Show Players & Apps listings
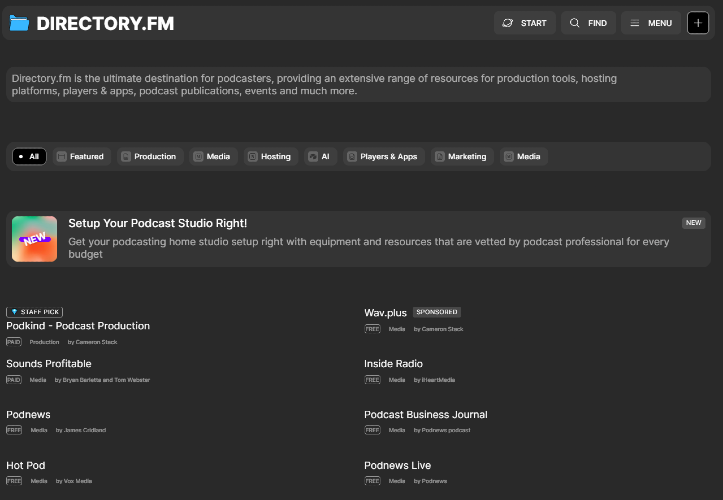The height and width of the screenshot is (500, 723). tap(384, 156)
